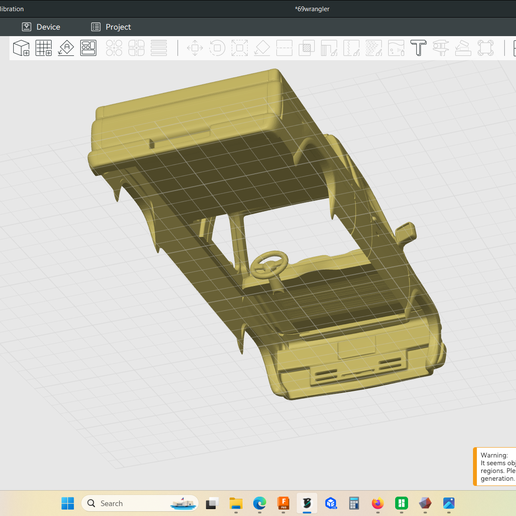Open Firefox from the taskbar
The width and height of the screenshot is (516, 516).
[x=378, y=503]
